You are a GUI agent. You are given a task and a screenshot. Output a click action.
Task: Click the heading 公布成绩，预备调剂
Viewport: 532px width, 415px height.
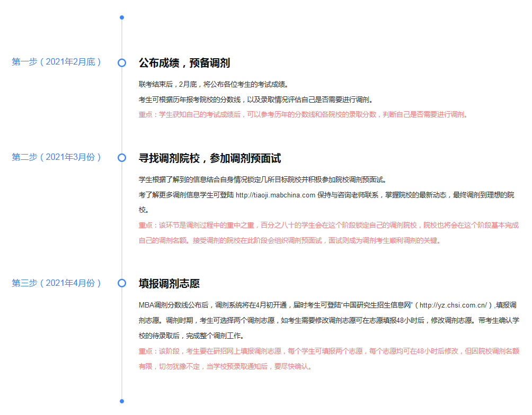pos(184,63)
